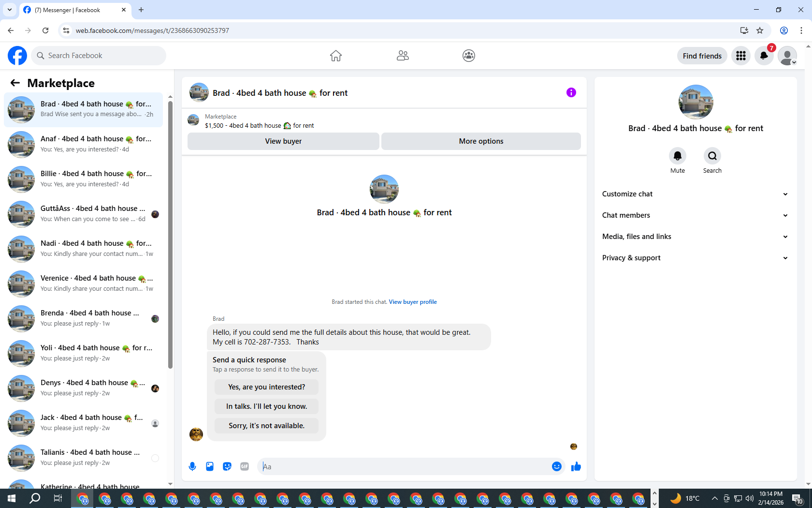Send a thumbs-up like
812x508 pixels.
coord(576,466)
